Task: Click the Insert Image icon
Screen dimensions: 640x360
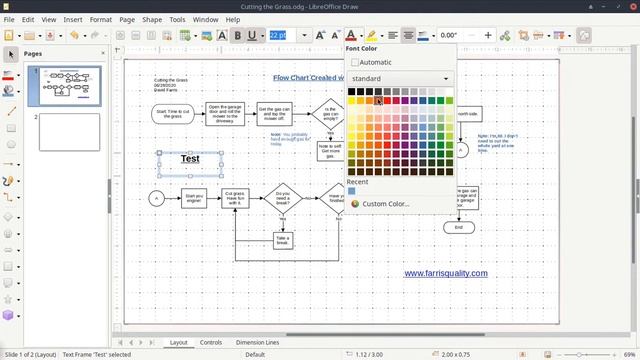Action: [x=207, y=36]
